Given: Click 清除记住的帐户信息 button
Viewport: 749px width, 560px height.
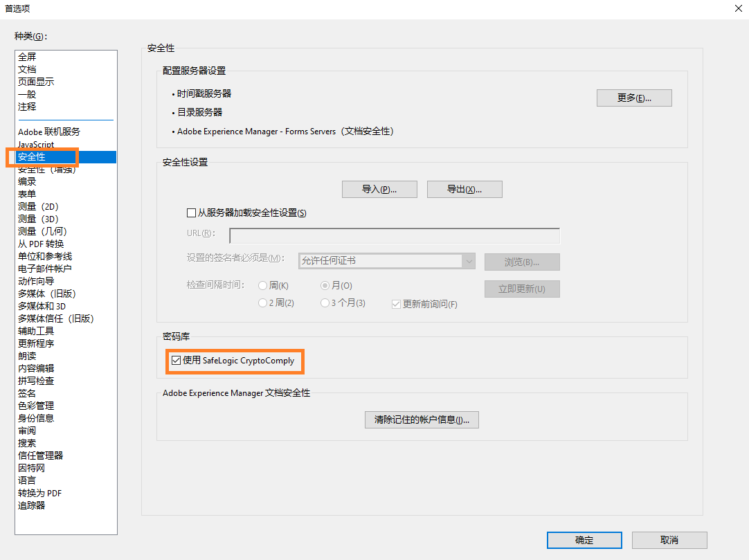Looking at the screenshot, I should [x=422, y=419].
